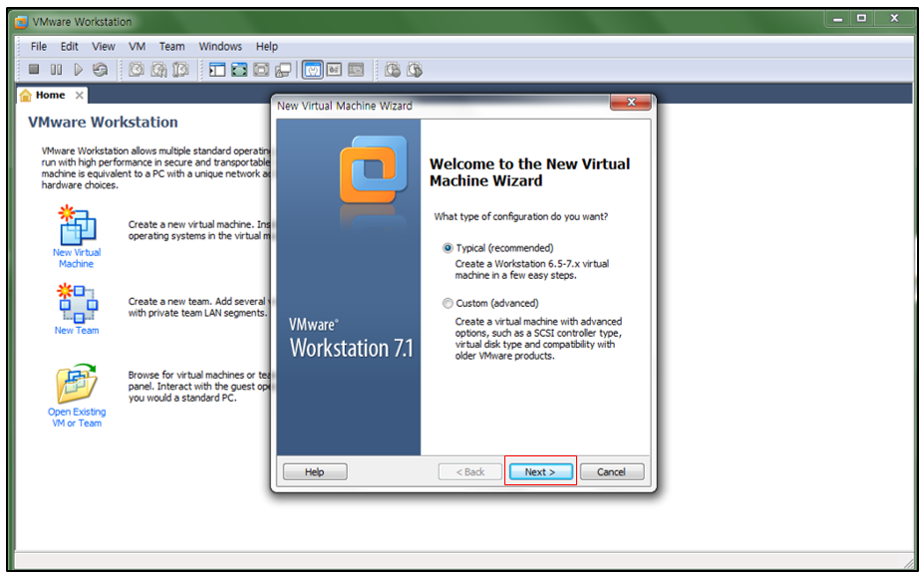
Task: Click the New Virtual Machine icon on Home
Action: (x=77, y=224)
